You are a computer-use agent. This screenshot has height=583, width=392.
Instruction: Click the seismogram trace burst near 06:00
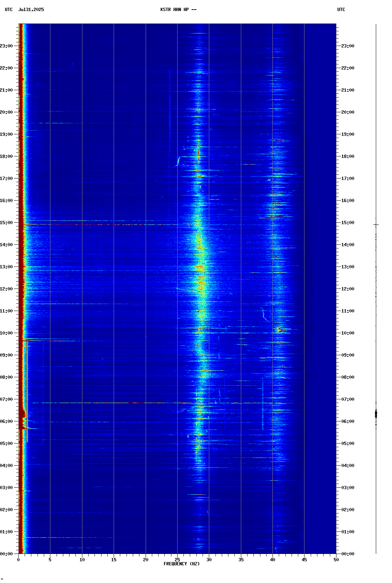coord(376,414)
